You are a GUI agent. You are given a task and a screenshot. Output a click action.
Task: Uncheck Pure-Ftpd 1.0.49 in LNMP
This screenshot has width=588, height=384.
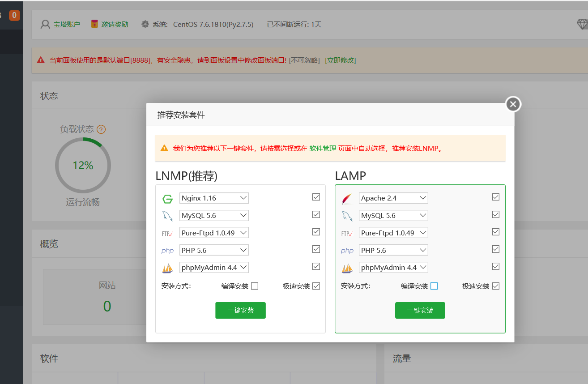tap(316, 232)
